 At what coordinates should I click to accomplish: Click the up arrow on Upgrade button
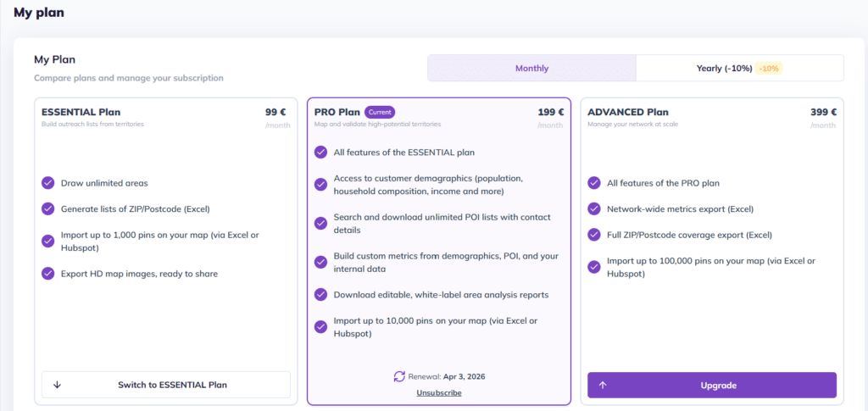tap(603, 385)
